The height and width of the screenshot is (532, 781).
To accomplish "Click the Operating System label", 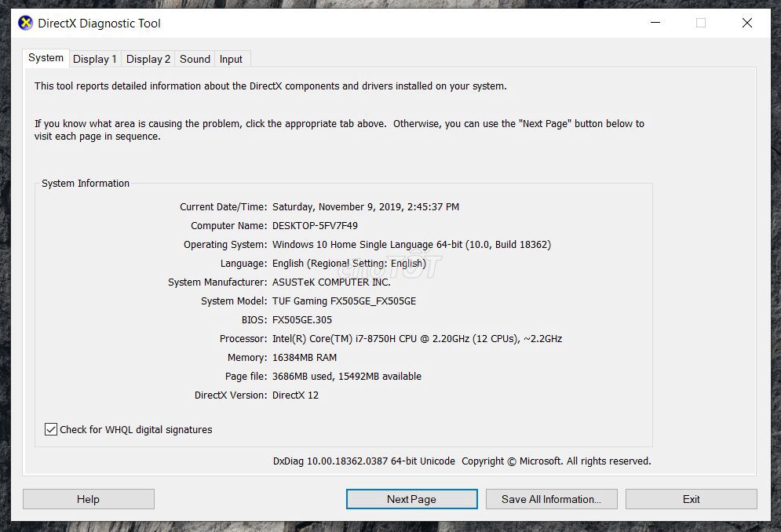I will click(225, 245).
